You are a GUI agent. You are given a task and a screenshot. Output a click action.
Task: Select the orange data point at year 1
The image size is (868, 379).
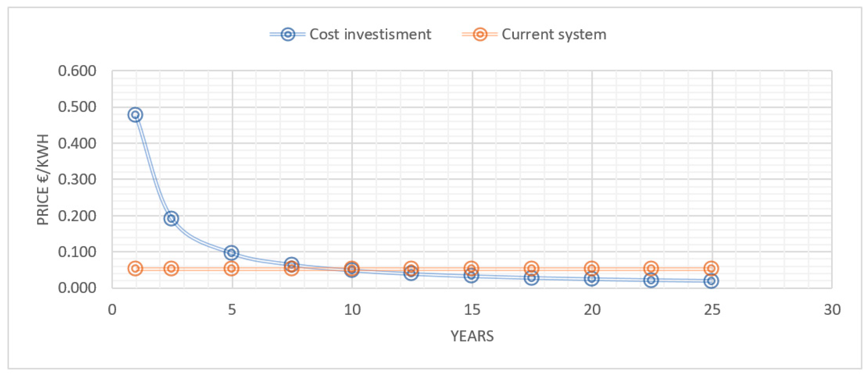pyautogui.click(x=135, y=268)
